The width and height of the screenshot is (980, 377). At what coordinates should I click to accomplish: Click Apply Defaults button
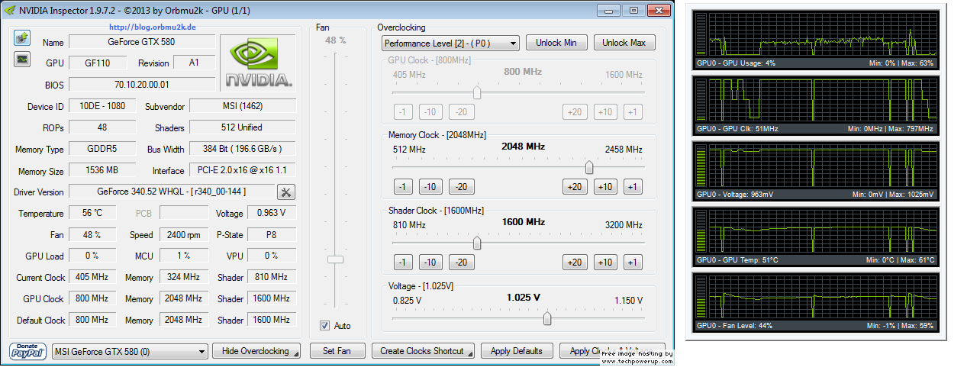[x=517, y=351]
